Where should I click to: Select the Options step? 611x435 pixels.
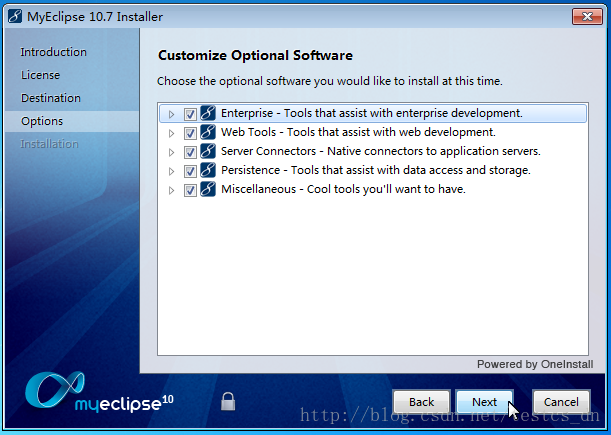coord(42,121)
